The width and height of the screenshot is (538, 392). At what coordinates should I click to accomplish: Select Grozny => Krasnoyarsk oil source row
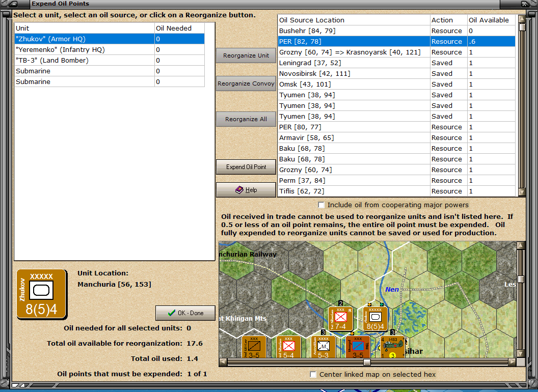click(397, 52)
